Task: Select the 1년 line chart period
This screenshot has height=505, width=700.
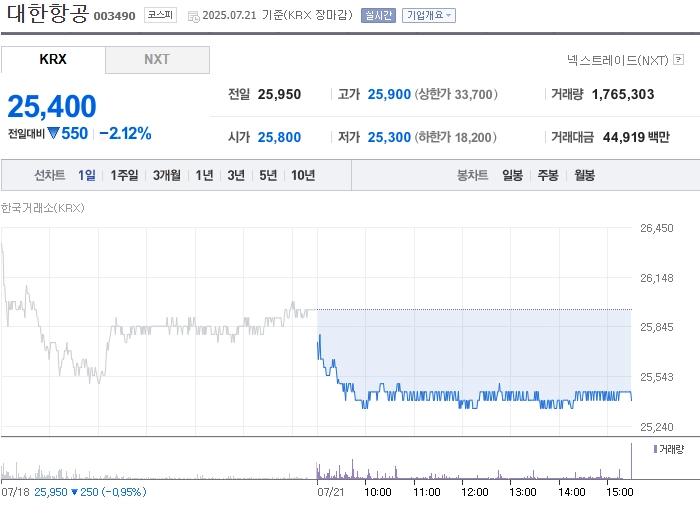Action: [x=204, y=175]
